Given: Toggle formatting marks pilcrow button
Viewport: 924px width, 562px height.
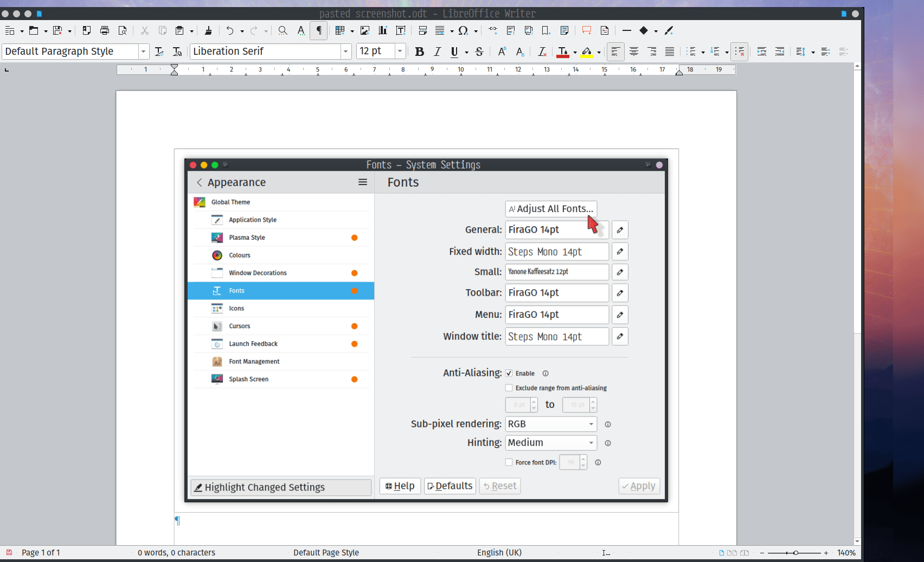Looking at the screenshot, I should pyautogui.click(x=319, y=30).
